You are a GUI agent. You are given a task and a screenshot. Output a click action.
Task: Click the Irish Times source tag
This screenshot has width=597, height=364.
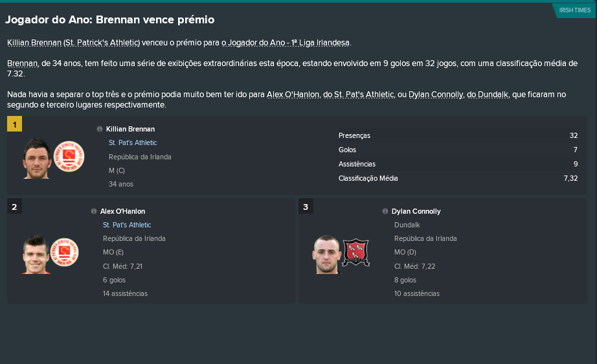pos(574,10)
